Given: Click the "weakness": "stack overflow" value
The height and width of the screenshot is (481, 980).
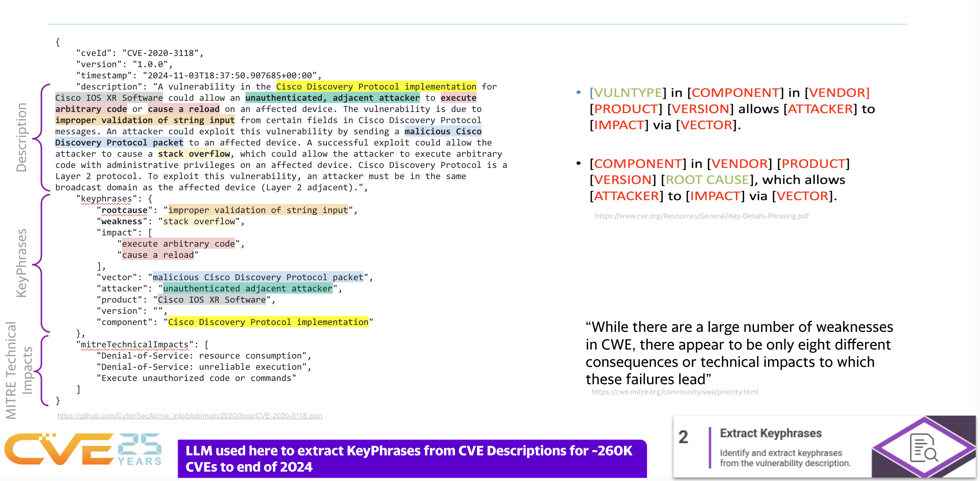Looking at the screenshot, I should 199,221.
